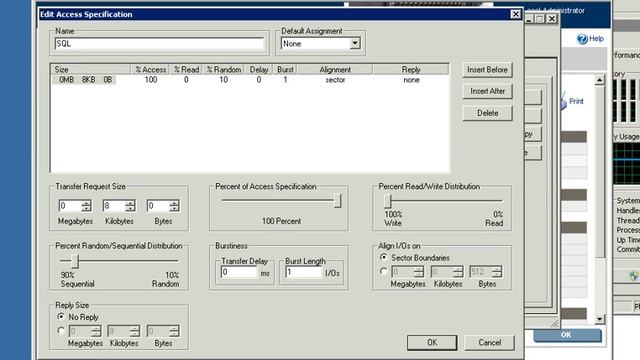Click the % Random column header

click(x=224, y=70)
